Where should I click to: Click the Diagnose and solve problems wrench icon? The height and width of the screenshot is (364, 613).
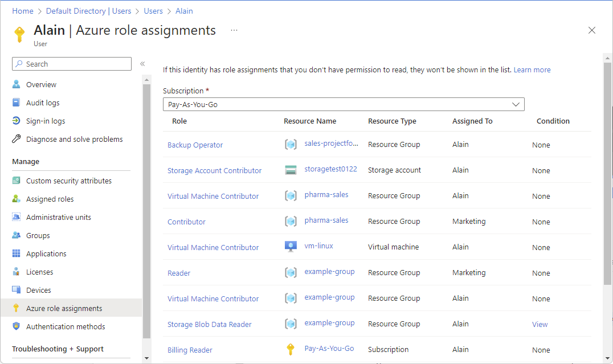pyautogui.click(x=17, y=139)
